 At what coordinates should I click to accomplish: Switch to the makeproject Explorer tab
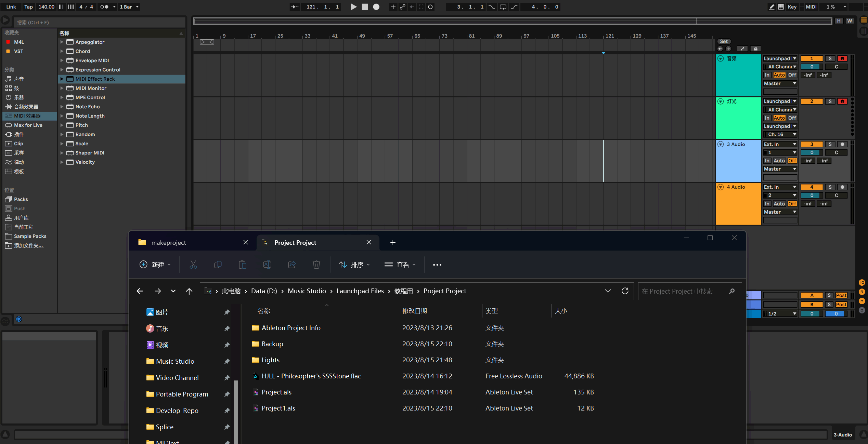click(169, 242)
